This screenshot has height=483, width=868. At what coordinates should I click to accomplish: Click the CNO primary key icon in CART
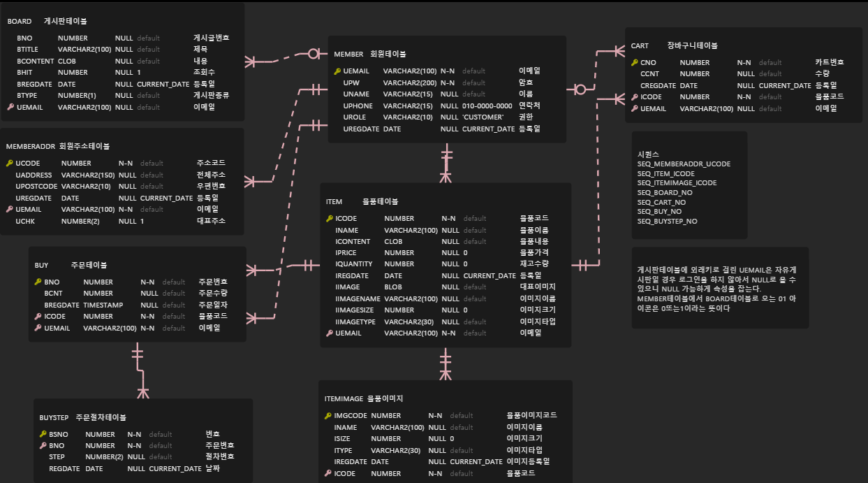tap(634, 62)
